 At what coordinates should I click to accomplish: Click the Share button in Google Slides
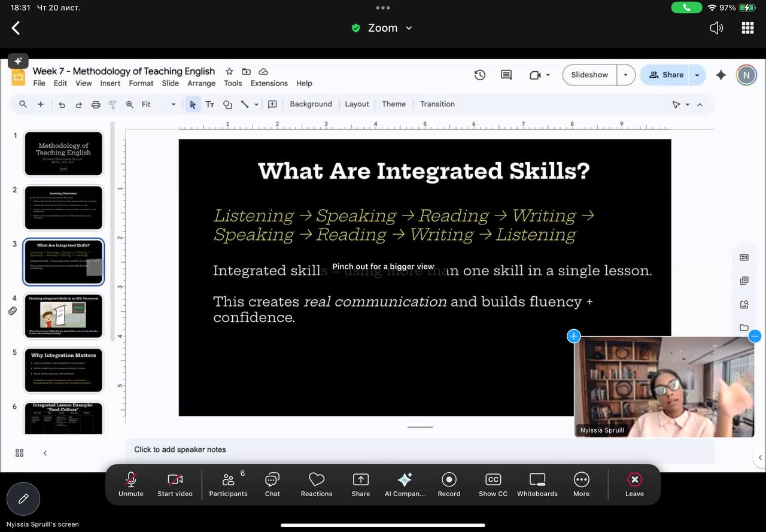pos(665,75)
